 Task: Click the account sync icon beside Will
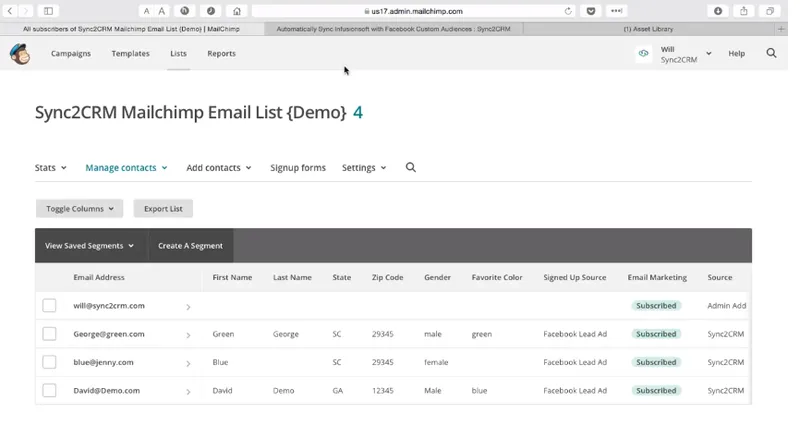pos(643,54)
